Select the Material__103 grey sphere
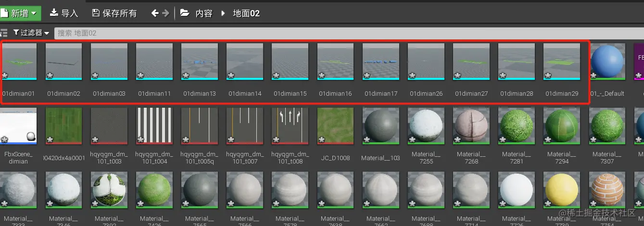 click(381, 126)
